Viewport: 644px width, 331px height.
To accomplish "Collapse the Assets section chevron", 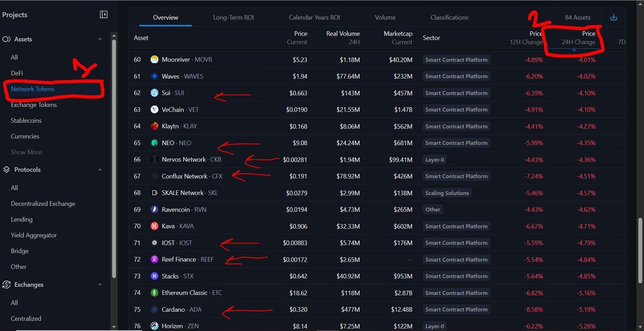I will pos(99,39).
